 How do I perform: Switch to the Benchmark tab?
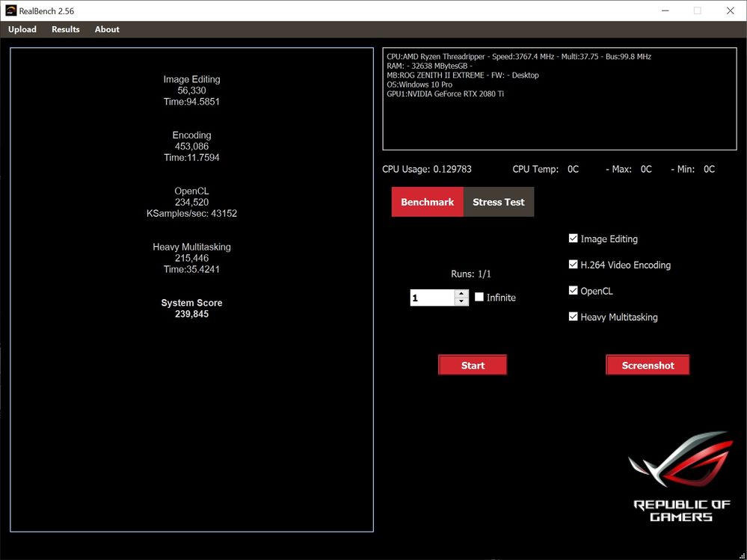coord(427,202)
